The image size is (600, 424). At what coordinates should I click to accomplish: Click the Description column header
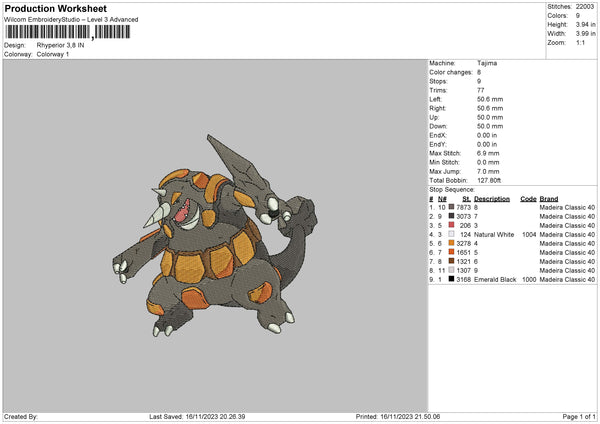click(493, 198)
